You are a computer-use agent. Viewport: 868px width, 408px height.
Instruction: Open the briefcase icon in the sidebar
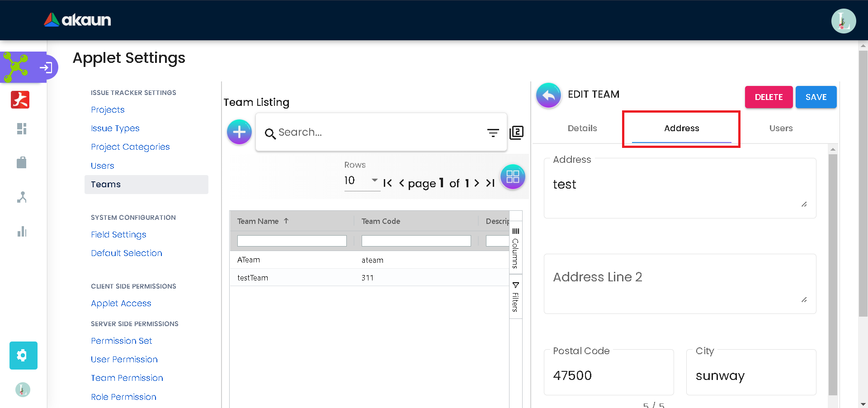[22, 162]
